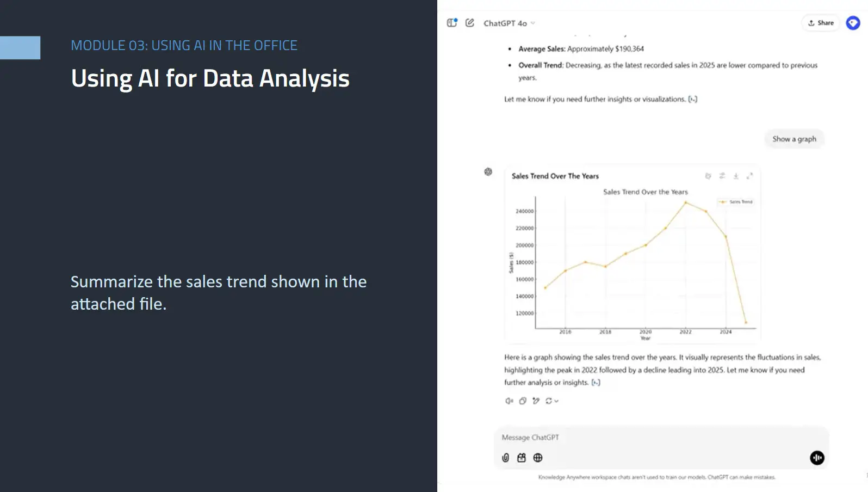Read the graph response aloud

point(509,401)
